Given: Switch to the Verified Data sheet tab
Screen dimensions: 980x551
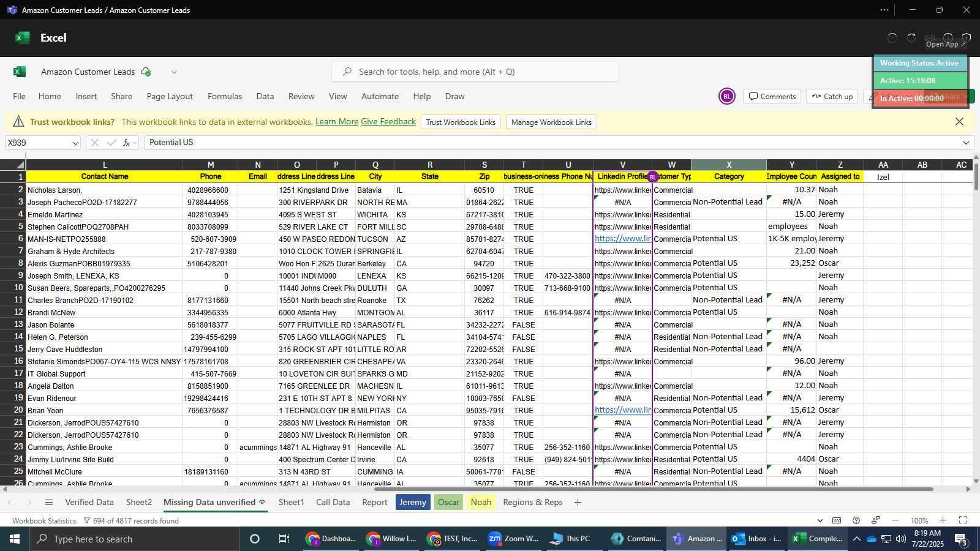Looking at the screenshot, I should (89, 503).
